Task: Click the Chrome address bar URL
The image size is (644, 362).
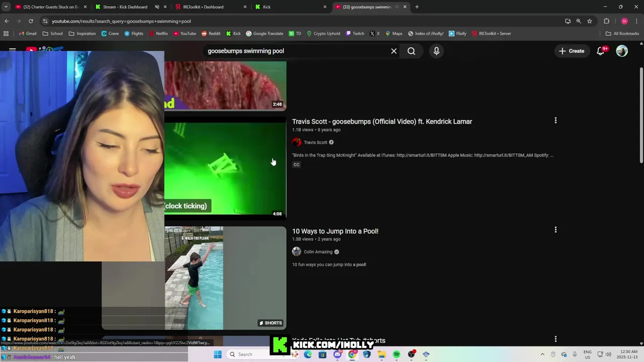Action: (x=121, y=21)
